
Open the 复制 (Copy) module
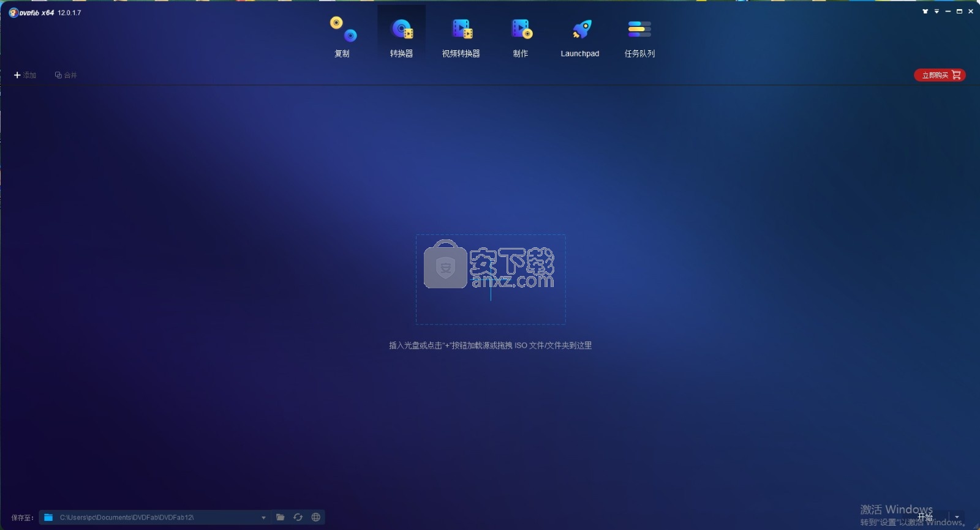(x=342, y=37)
